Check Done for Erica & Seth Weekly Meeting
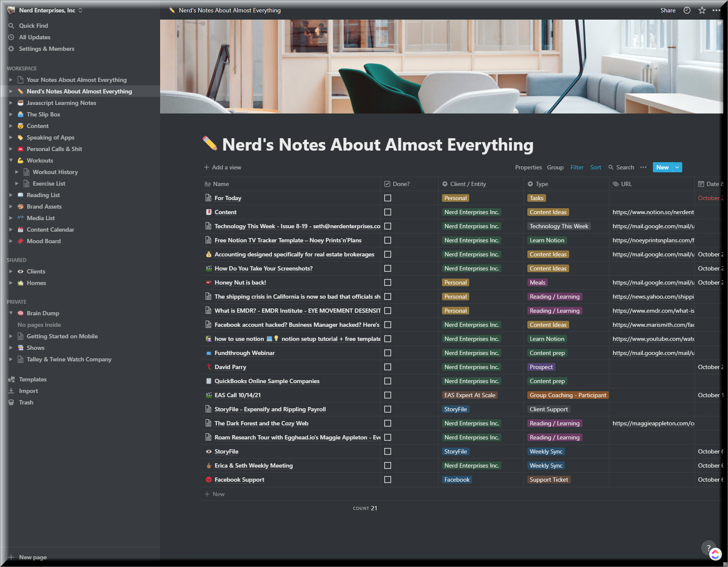Image resolution: width=728 pixels, height=567 pixels. pos(388,465)
